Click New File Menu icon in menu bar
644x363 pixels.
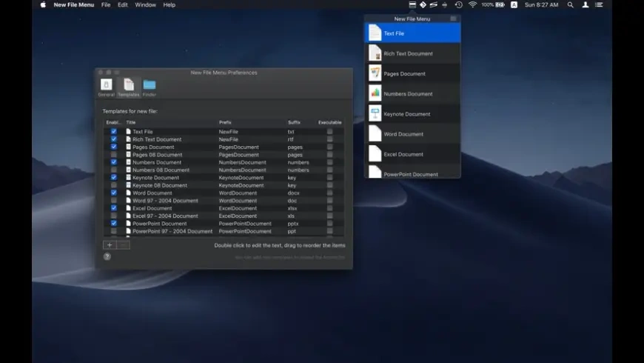(x=412, y=5)
